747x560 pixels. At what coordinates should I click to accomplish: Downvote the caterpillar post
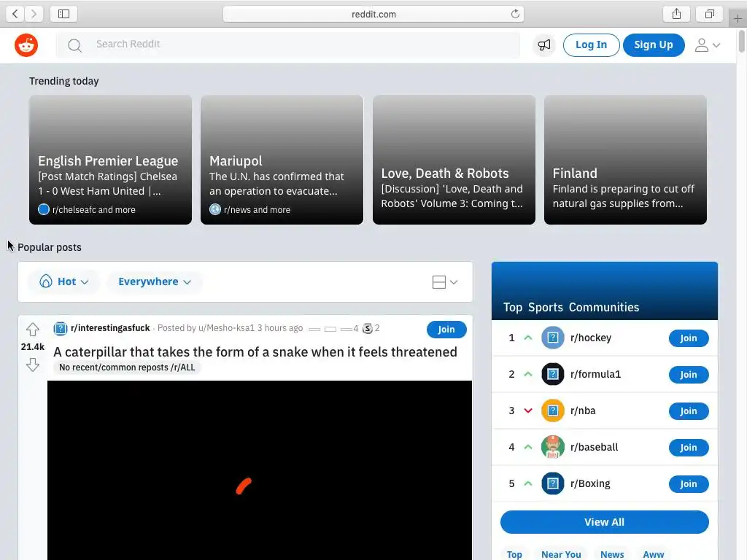(32, 365)
